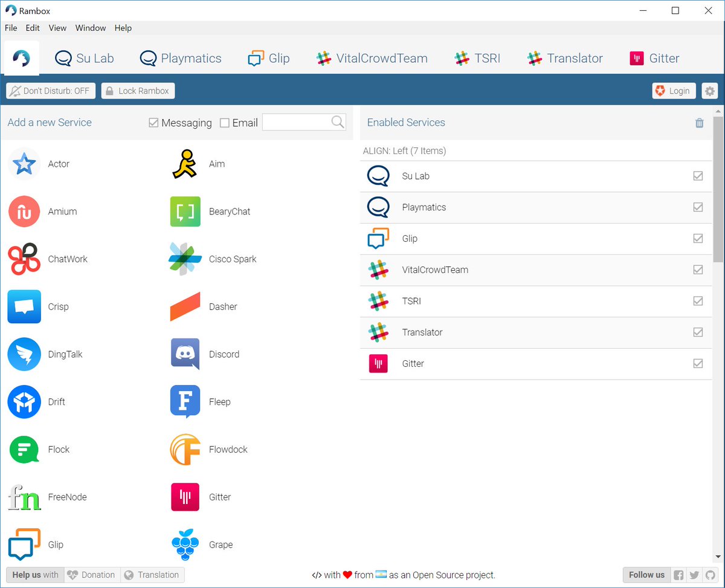Add Glip from the service list
Image resolution: width=725 pixels, height=588 pixels.
24,544
